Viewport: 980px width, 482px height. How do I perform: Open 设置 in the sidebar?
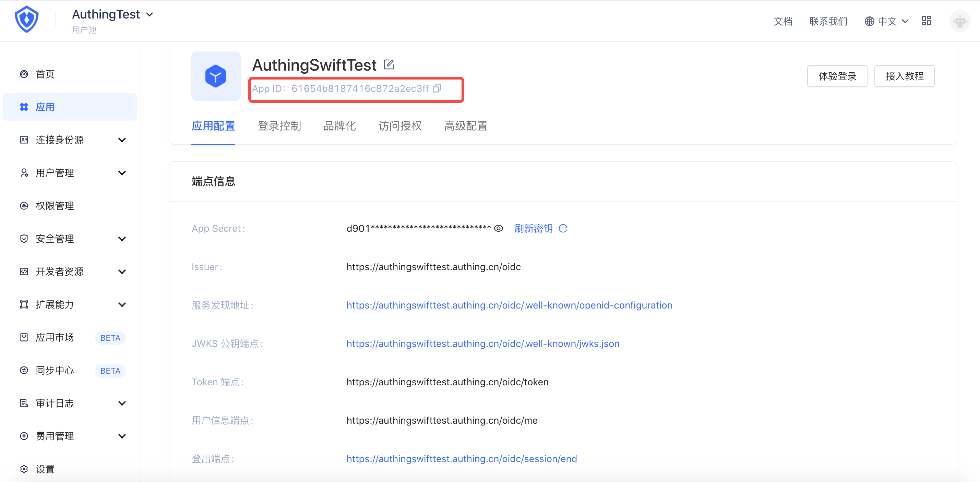click(70, 469)
